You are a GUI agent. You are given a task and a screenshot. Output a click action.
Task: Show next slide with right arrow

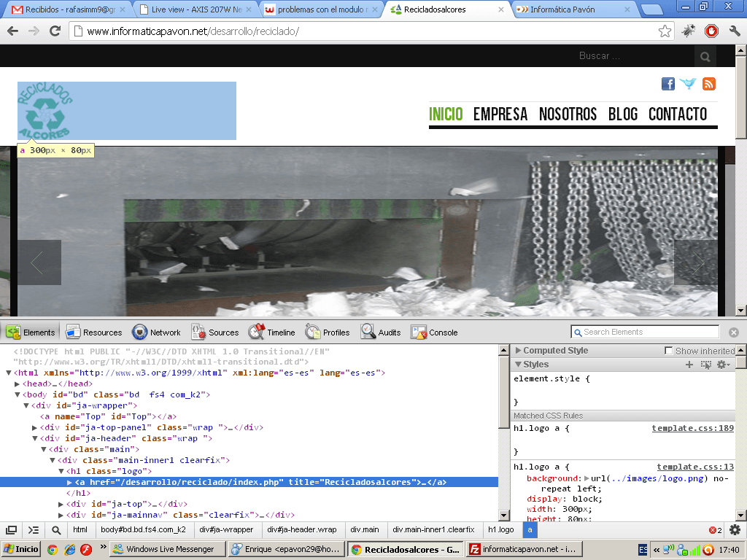pyautogui.click(x=695, y=262)
